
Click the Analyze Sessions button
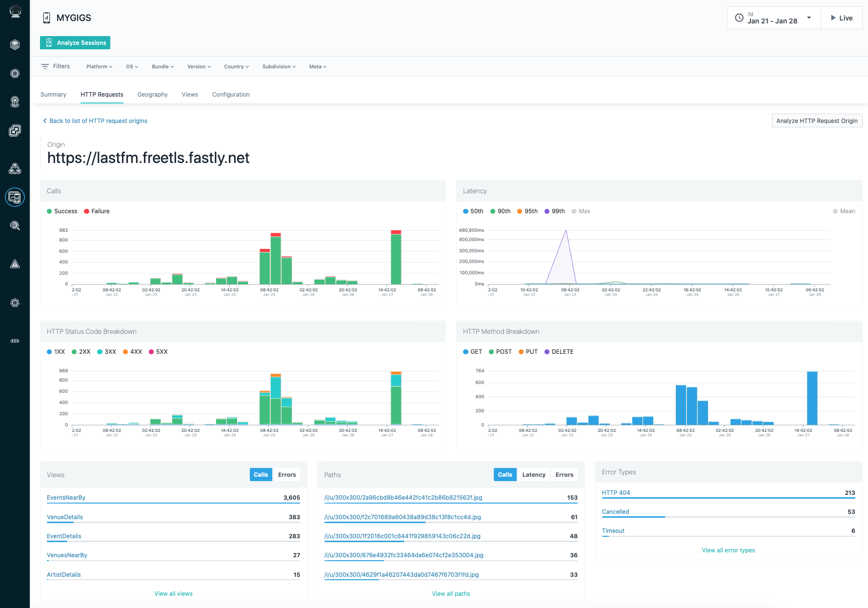pyautogui.click(x=75, y=43)
